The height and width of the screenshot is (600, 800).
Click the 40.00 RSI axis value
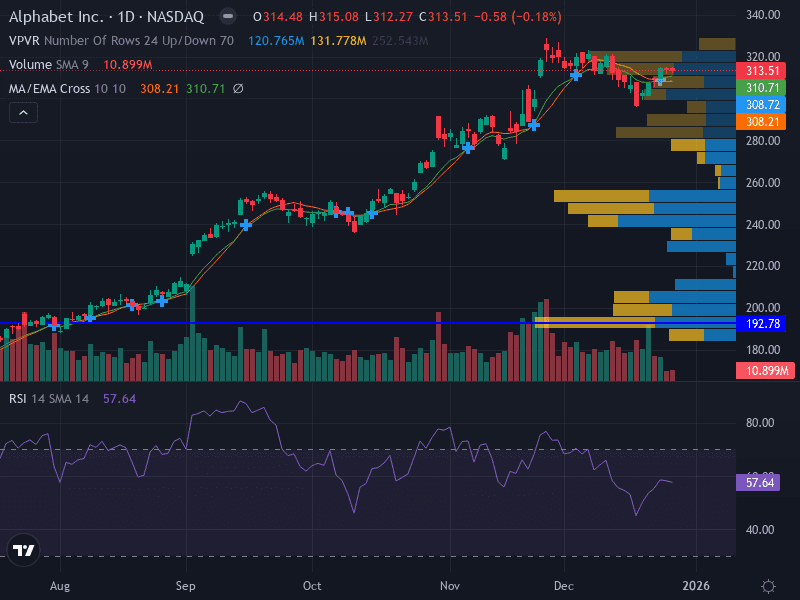(x=760, y=530)
